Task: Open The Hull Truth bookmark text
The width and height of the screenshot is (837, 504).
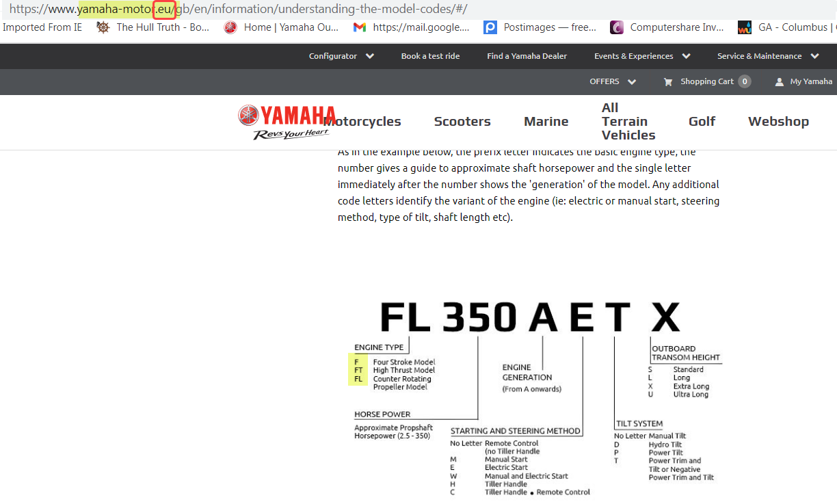Action: click(163, 27)
